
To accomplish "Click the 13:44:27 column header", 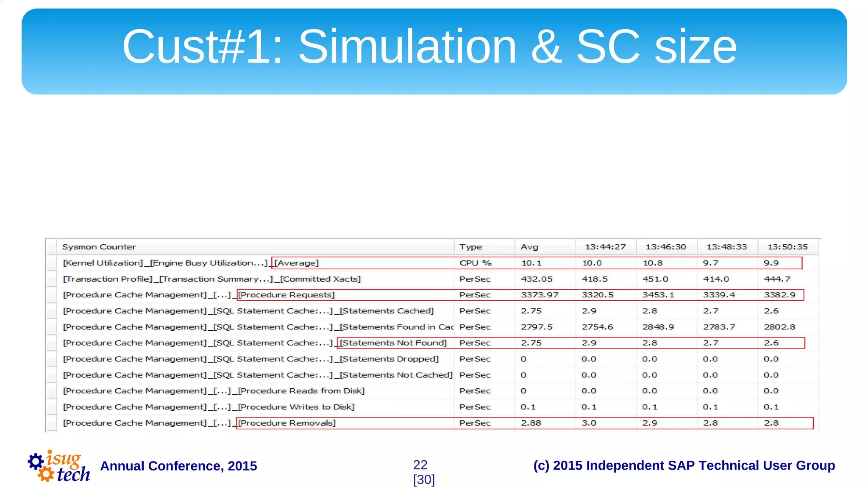I will click(x=606, y=247).
